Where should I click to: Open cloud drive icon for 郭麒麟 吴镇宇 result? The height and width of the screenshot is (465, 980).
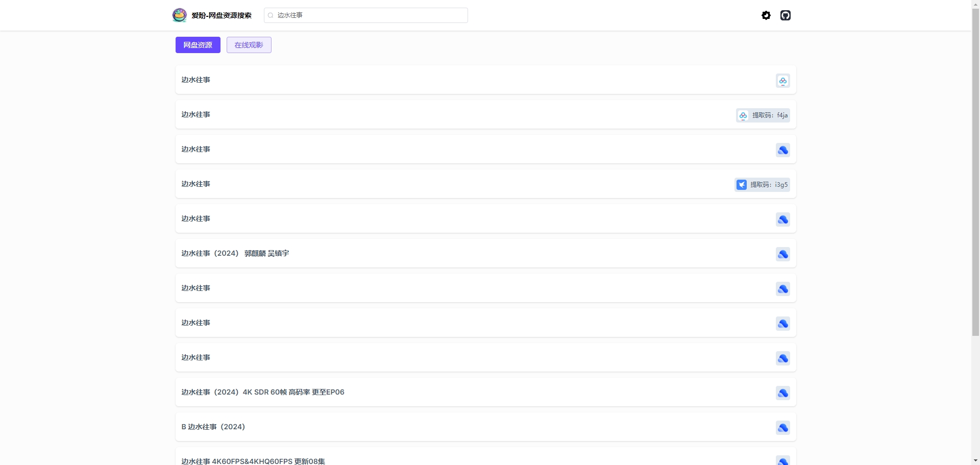tap(783, 254)
